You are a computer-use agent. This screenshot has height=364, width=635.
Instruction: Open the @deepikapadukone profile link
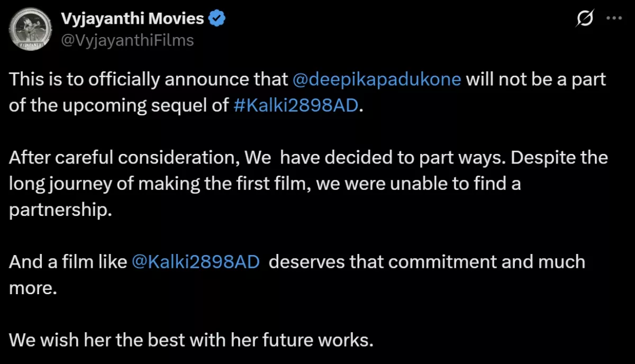(x=376, y=79)
